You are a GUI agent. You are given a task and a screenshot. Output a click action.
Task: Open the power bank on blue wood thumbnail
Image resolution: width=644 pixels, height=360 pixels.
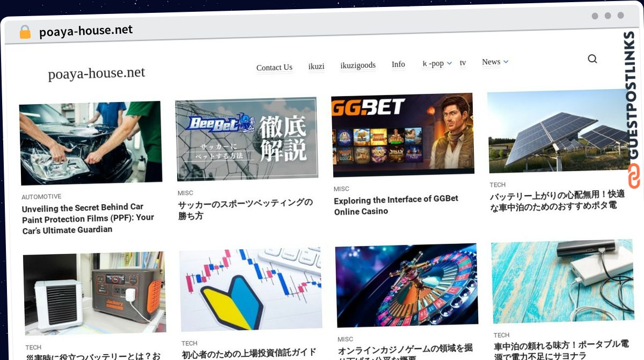click(x=563, y=281)
